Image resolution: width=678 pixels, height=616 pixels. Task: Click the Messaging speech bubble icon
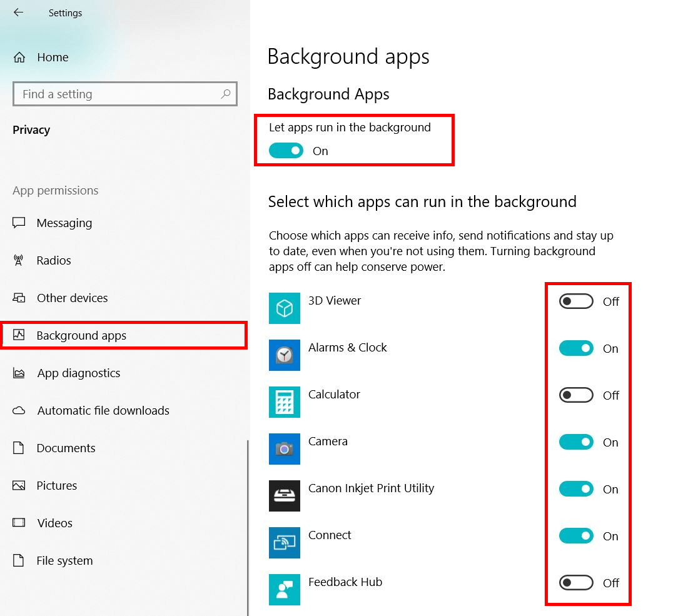(x=19, y=223)
